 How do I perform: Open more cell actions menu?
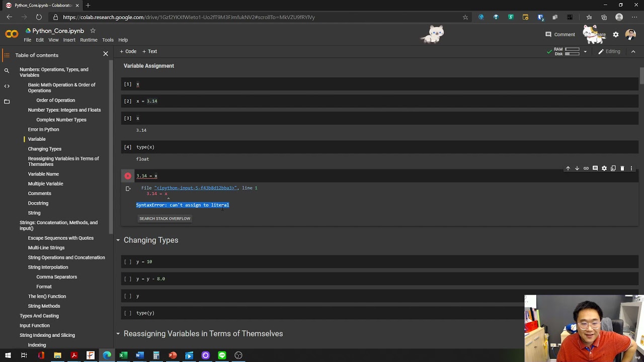631,168
